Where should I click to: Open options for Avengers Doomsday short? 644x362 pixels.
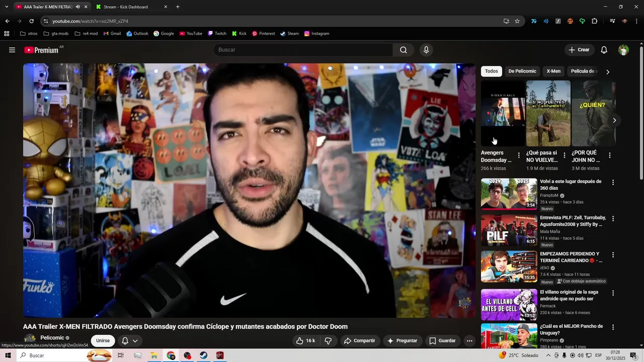click(x=519, y=155)
